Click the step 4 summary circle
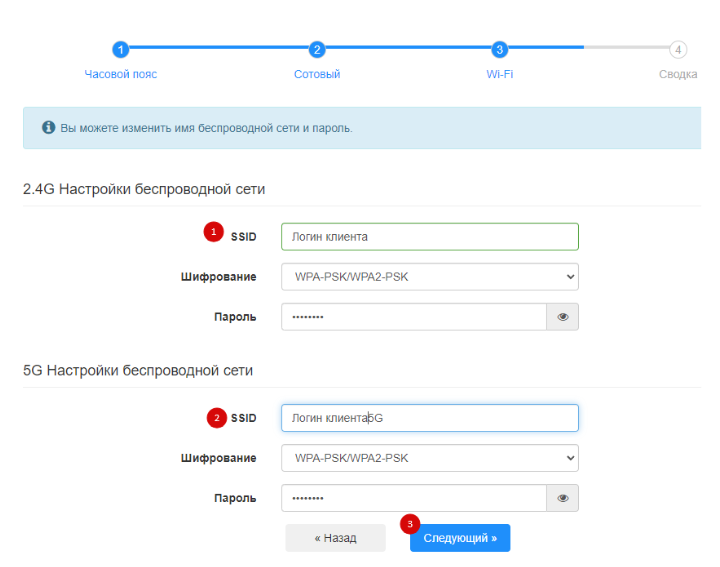 click(678, 49)
